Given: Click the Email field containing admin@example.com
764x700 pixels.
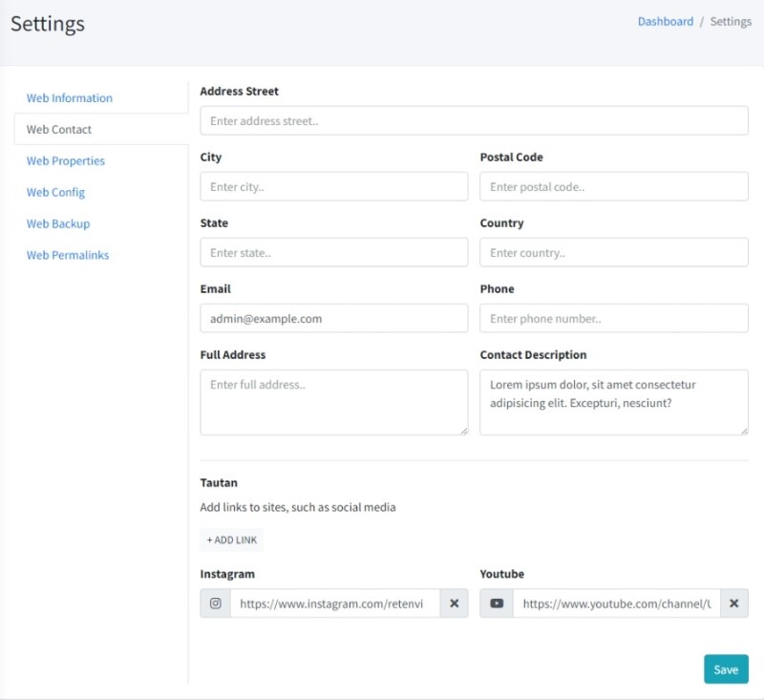Looking at the screenshot, I should pos(333,319).
